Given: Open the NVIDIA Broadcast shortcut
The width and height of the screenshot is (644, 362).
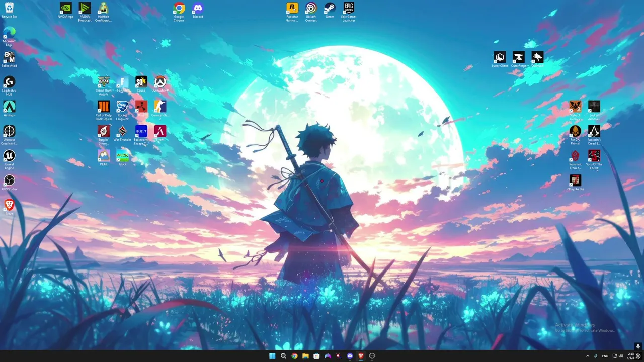Looking at the screenshot, I should coord(85,12).
